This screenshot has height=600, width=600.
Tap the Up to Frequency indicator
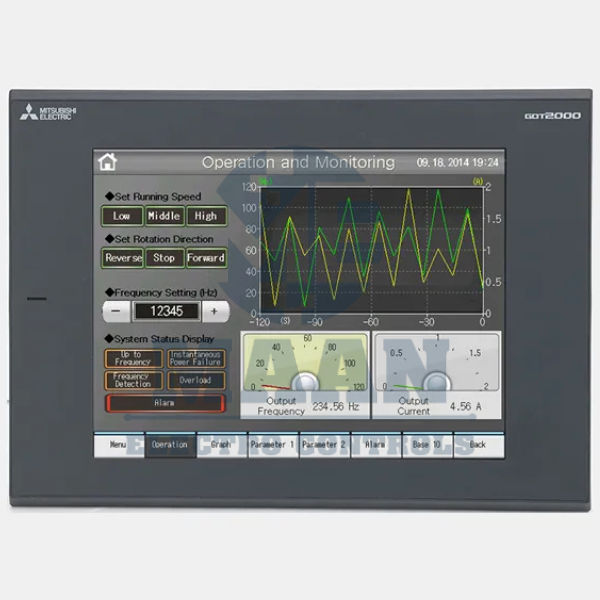click(132, 358)
